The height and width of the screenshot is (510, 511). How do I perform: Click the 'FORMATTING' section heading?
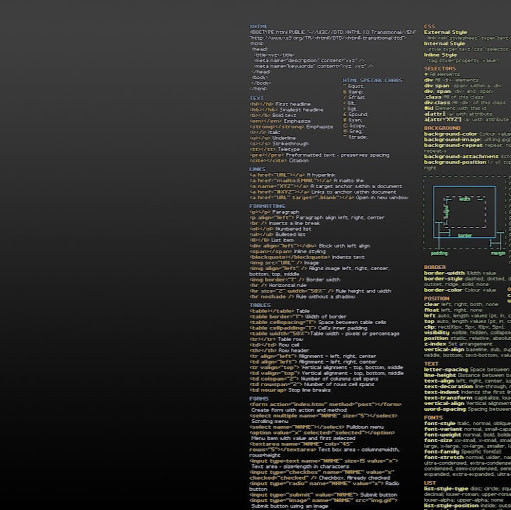[267, 206]
